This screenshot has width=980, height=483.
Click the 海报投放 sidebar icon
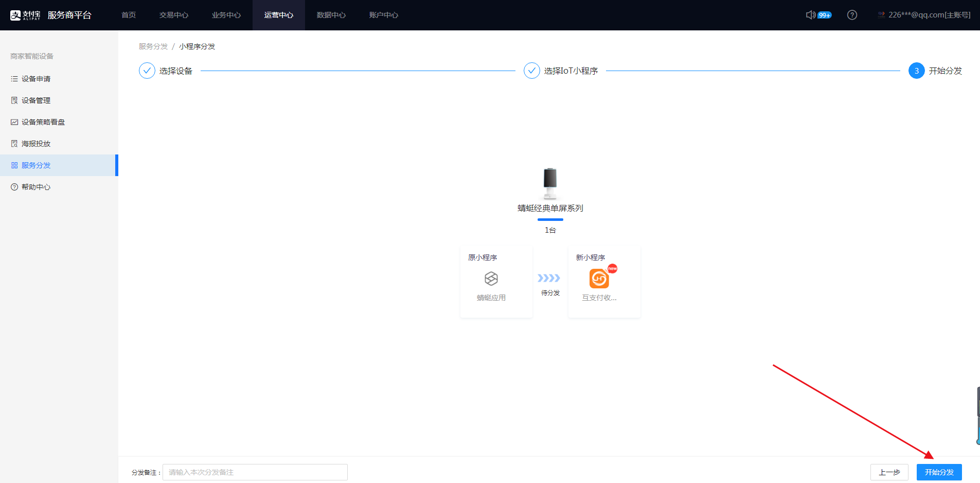(14, 144)
